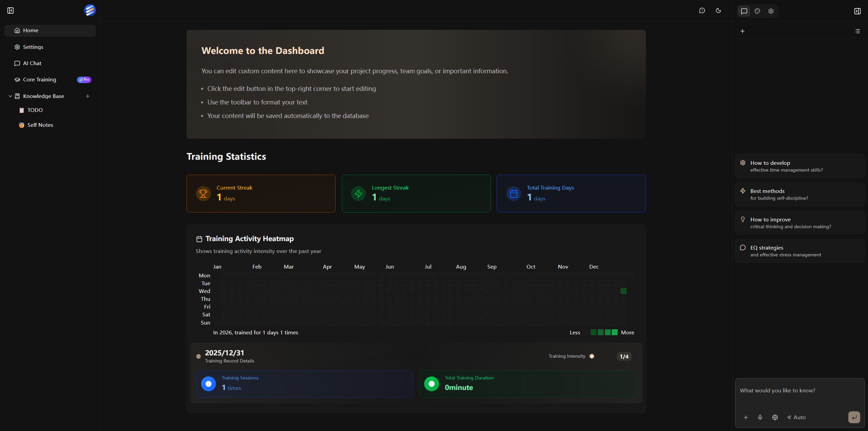Collapse the right chat panel
This screenshot has height=431, width=868.
pos(857,11)
